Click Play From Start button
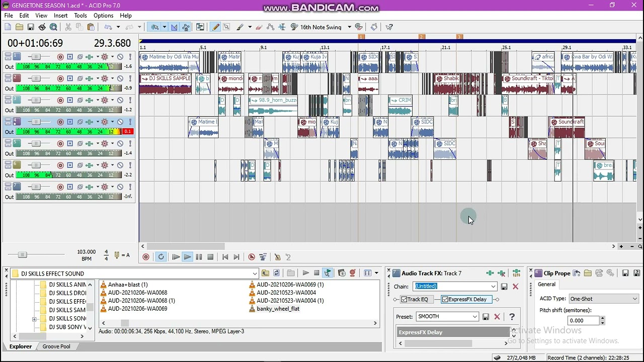Screen dimensions: 644x362 176,257
